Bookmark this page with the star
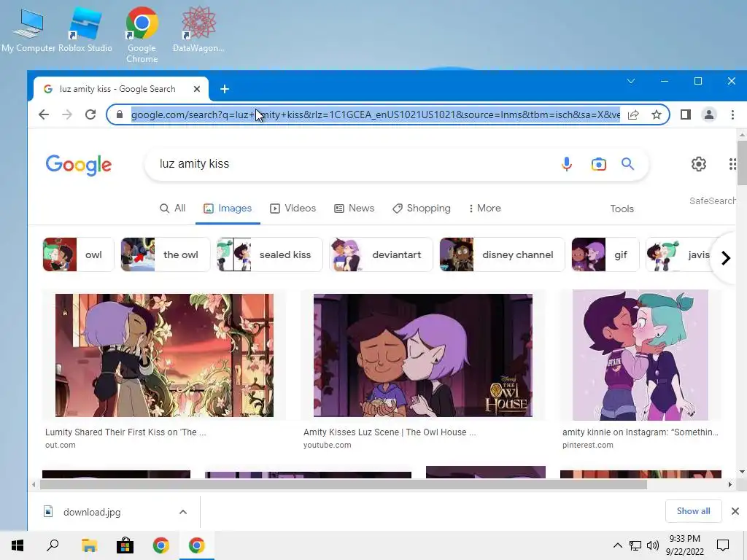747x560 pixels. [x=657, y=114]
